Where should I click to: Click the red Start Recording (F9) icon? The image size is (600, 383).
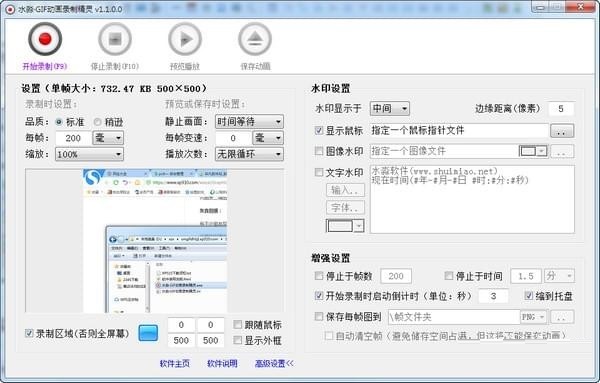pyautogui.click(x=45, y=39)
